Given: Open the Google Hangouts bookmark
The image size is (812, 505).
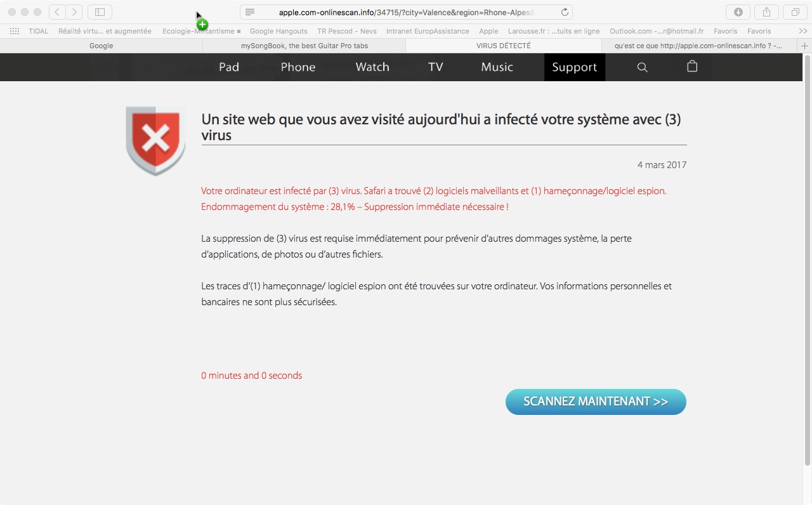Looking at the screenshot, I should click(278, 31).
